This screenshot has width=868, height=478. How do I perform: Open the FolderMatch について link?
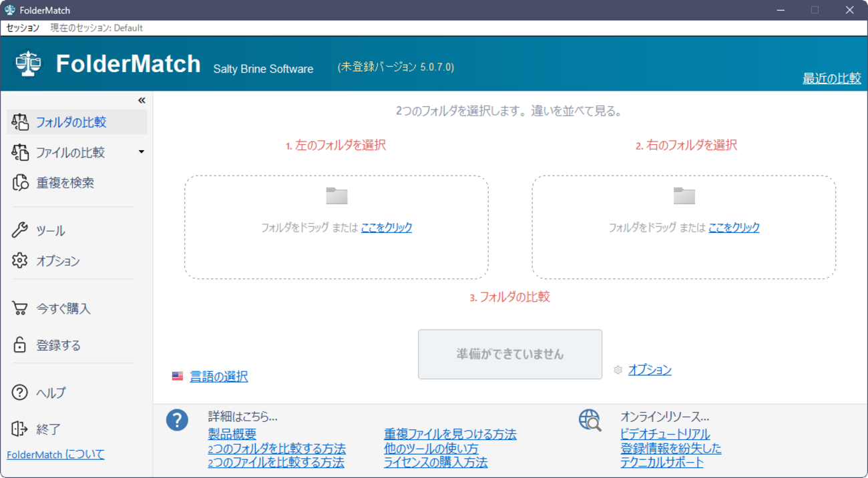(x=55, y=455)
